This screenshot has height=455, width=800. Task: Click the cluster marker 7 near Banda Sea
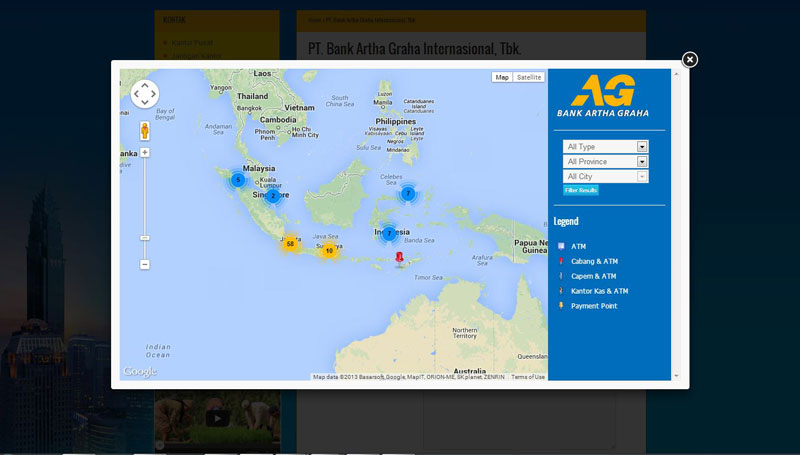tap(389, 234)
